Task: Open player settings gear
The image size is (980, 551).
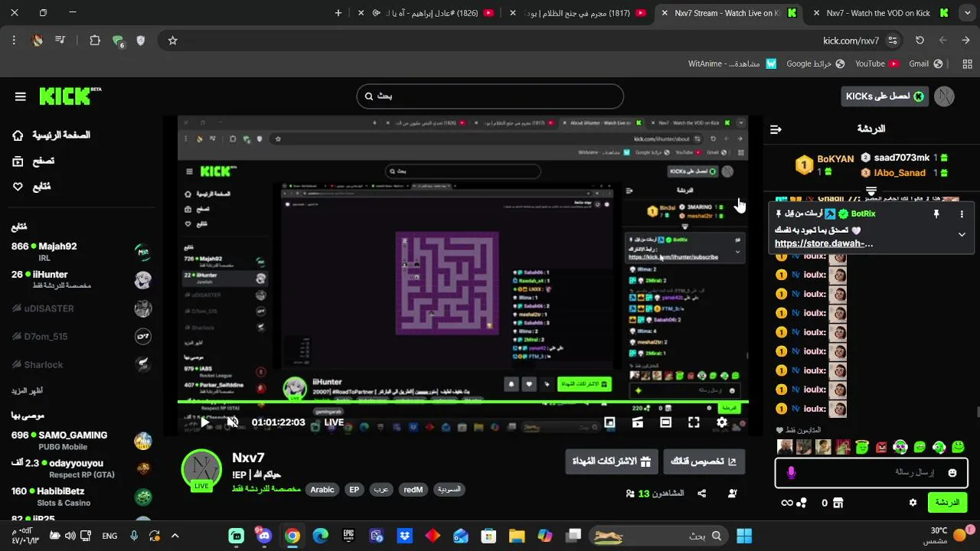Action: pyautogui.click(x=722, y=422)
